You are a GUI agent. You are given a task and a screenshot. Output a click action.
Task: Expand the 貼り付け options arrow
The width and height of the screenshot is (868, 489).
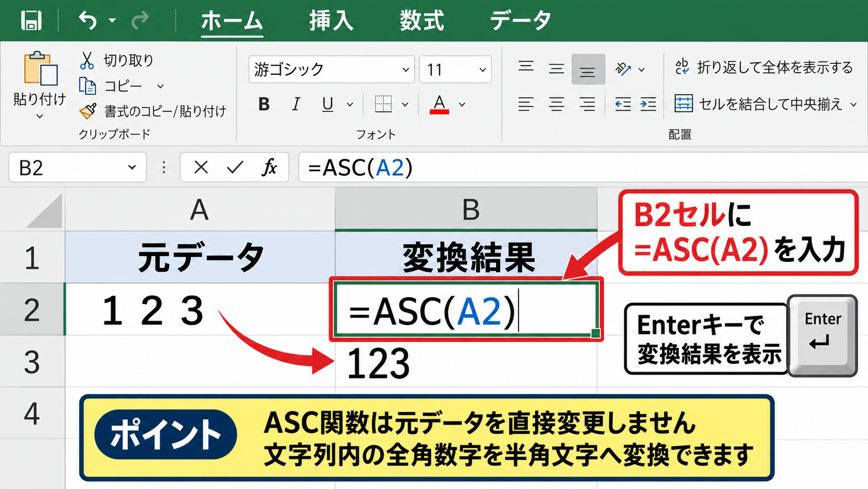click(x=40, y=116)
